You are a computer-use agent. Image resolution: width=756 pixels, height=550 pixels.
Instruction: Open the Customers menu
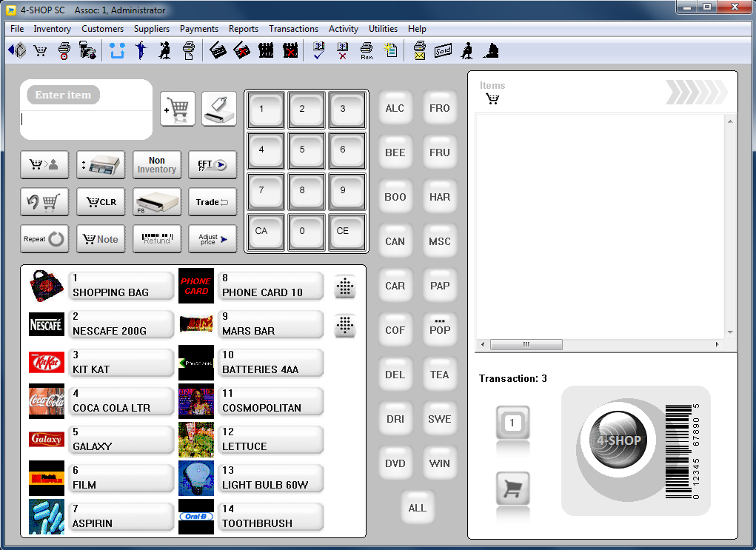tap(102, 29)
